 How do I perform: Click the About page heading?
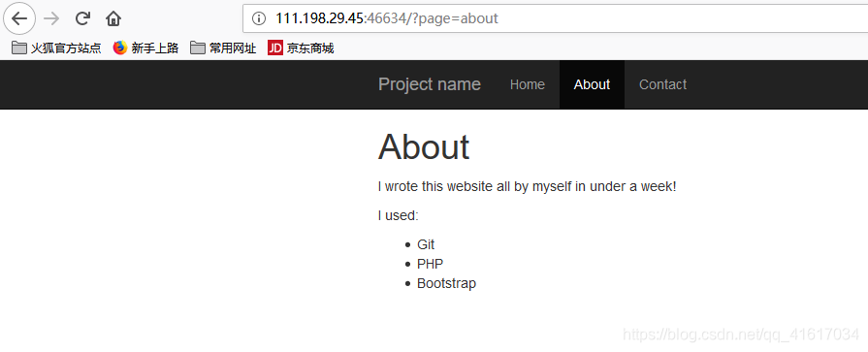click(x=424, y=146)
